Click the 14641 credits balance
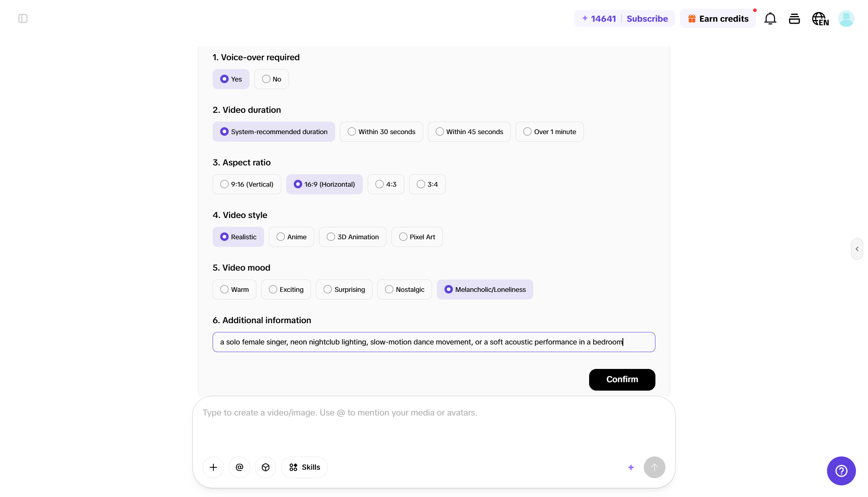 tap(599, 19)
